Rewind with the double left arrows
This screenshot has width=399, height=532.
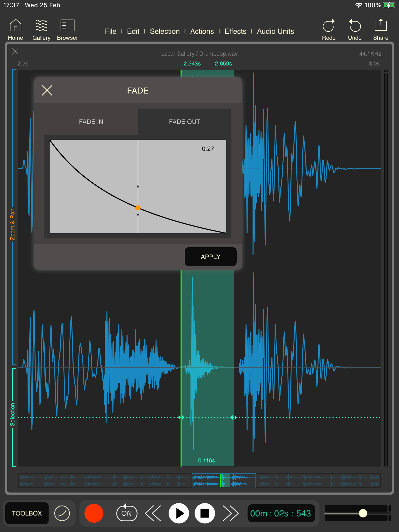[x=153, y=513]
